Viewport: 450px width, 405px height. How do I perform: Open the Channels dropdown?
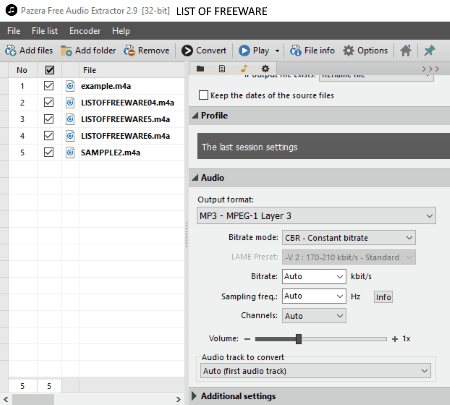click(314, 316)
